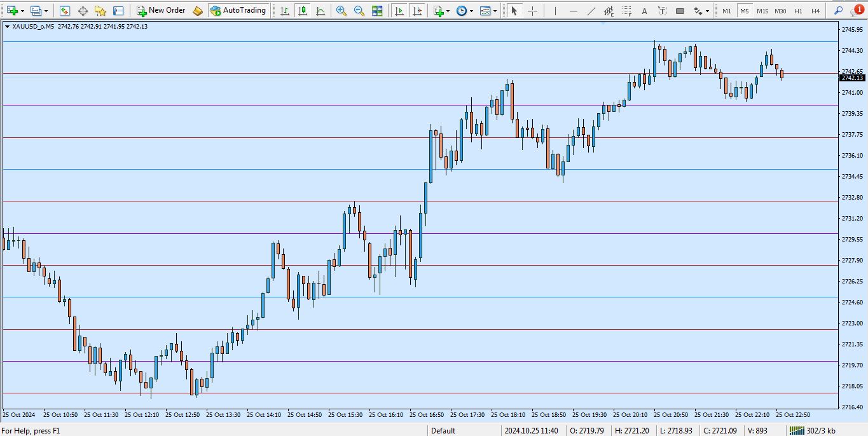Tile chart windows with the grid icon

pos(377,11)
